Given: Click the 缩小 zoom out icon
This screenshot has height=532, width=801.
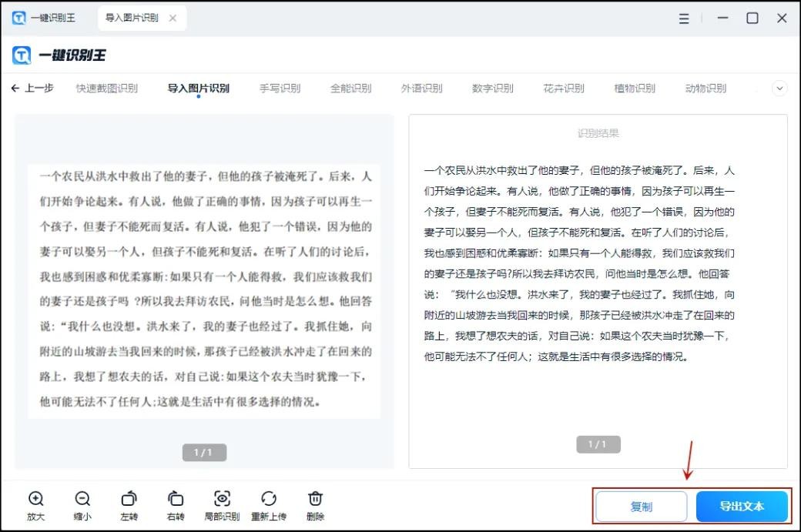Looking at the screenshot, I should pos(82,499).
